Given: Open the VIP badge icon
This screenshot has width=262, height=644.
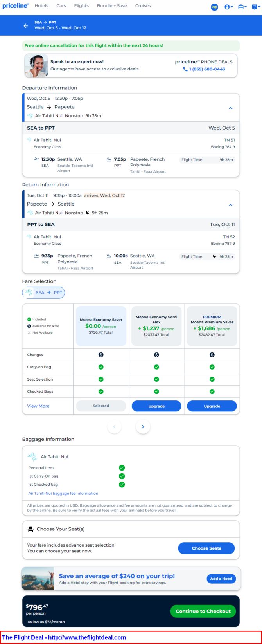Looking at the screenshot, I should pyautogui.click(x=214, y=7).
